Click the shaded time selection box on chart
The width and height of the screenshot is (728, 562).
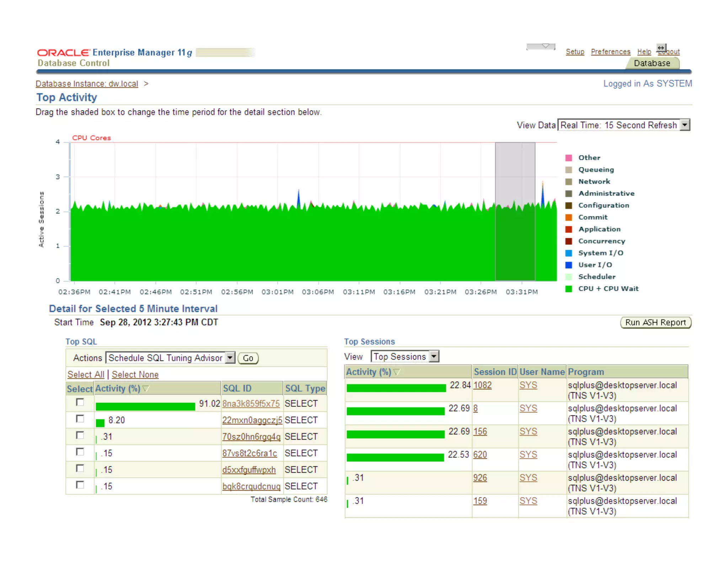[515, 211]
